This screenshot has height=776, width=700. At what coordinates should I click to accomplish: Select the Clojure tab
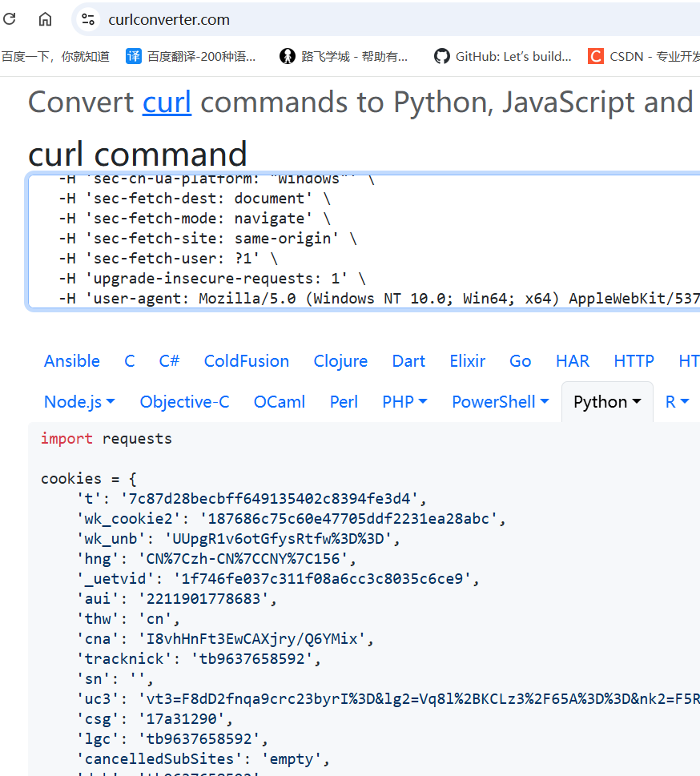[x=340, y=361]
